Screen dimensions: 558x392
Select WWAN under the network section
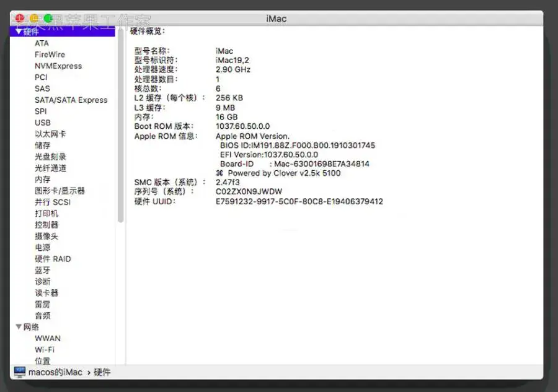pos(48,338)
